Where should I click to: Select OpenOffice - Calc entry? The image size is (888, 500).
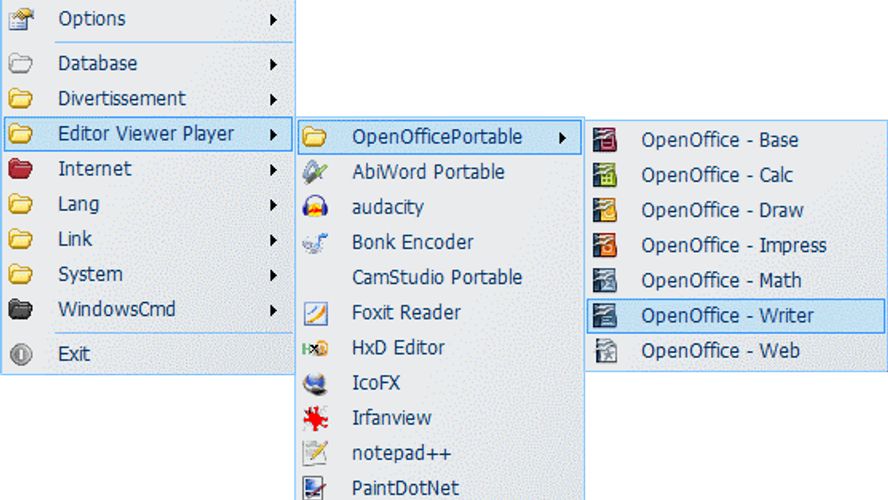pos(736,175)
